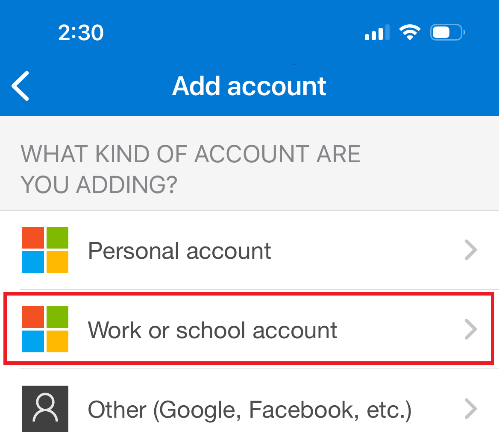Choose the Work or school account label

(x=212, y=330)
